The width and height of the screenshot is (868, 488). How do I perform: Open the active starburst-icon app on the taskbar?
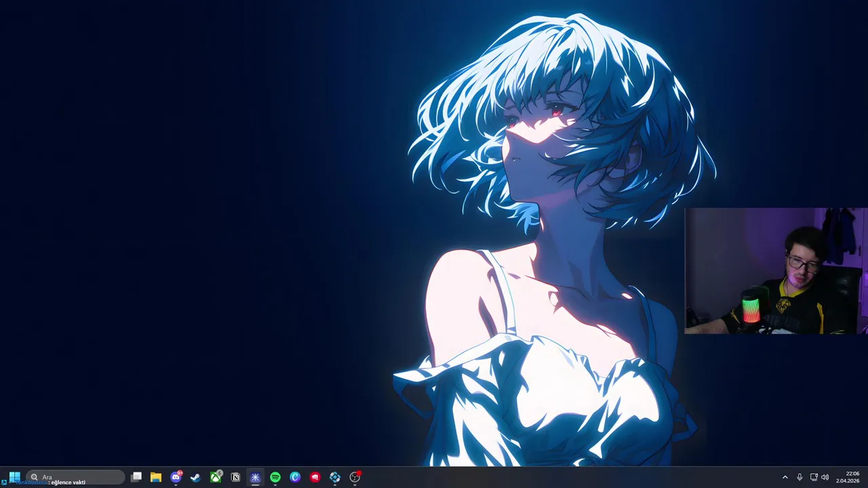(x=255, y=477)
